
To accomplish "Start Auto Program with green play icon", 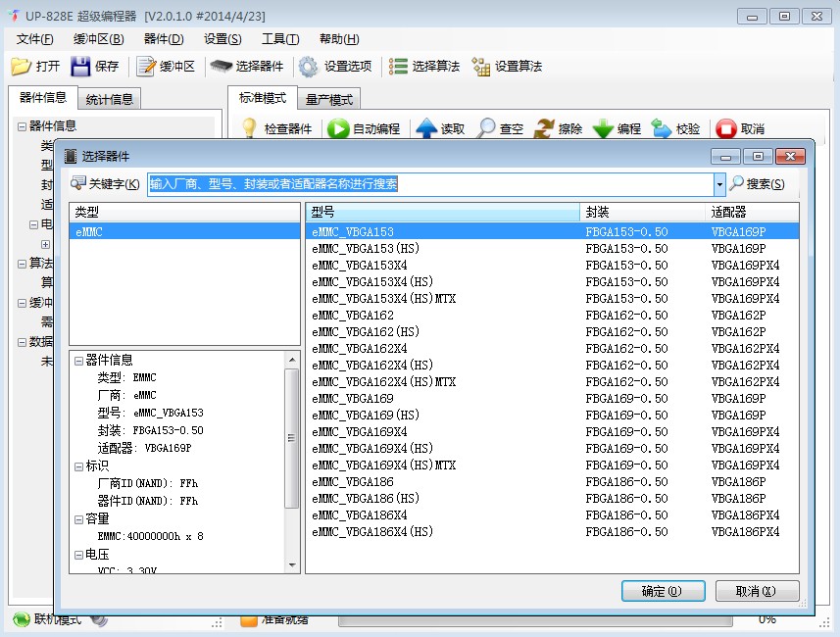I will tap(338, 129).
